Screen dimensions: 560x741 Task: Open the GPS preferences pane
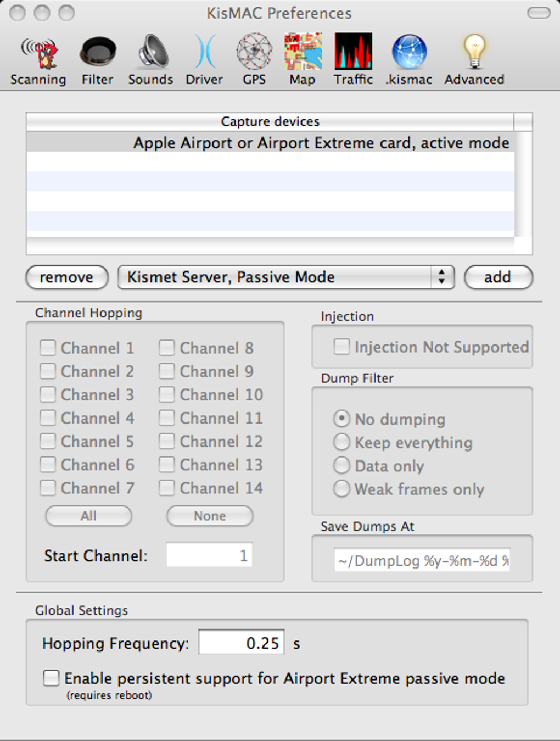click(x=254, y=60)
